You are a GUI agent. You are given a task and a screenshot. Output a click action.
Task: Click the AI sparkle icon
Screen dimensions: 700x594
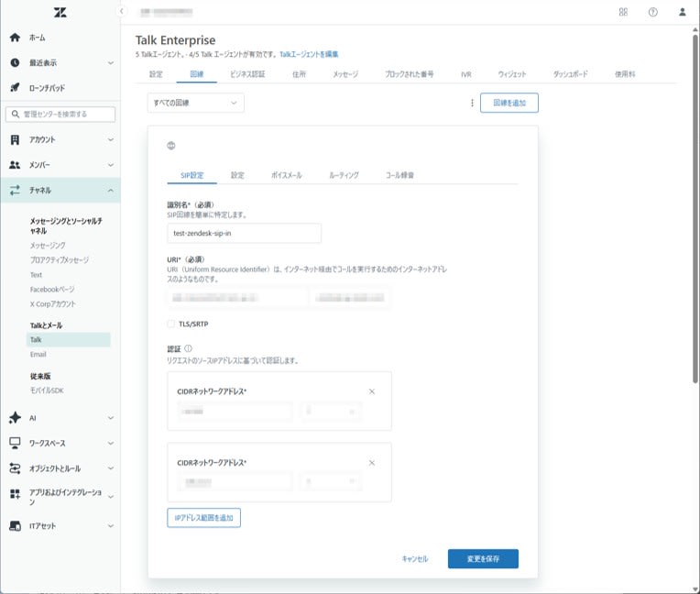(15, 418)
